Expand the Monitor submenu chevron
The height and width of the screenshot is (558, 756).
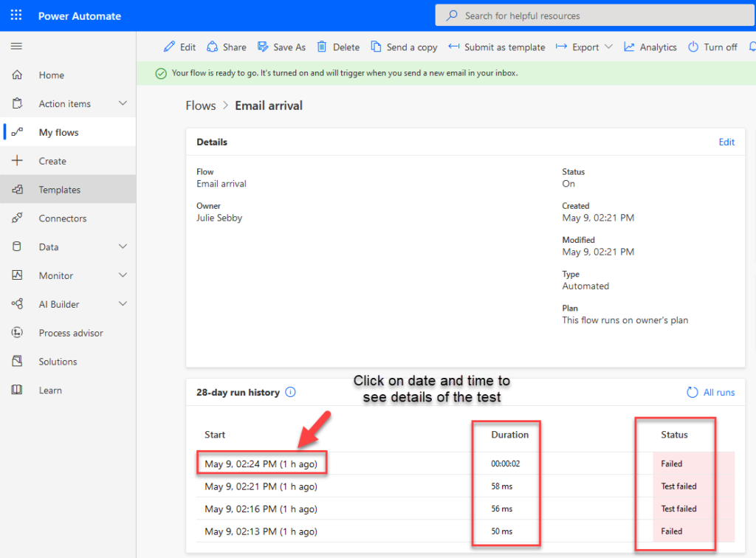123,275
